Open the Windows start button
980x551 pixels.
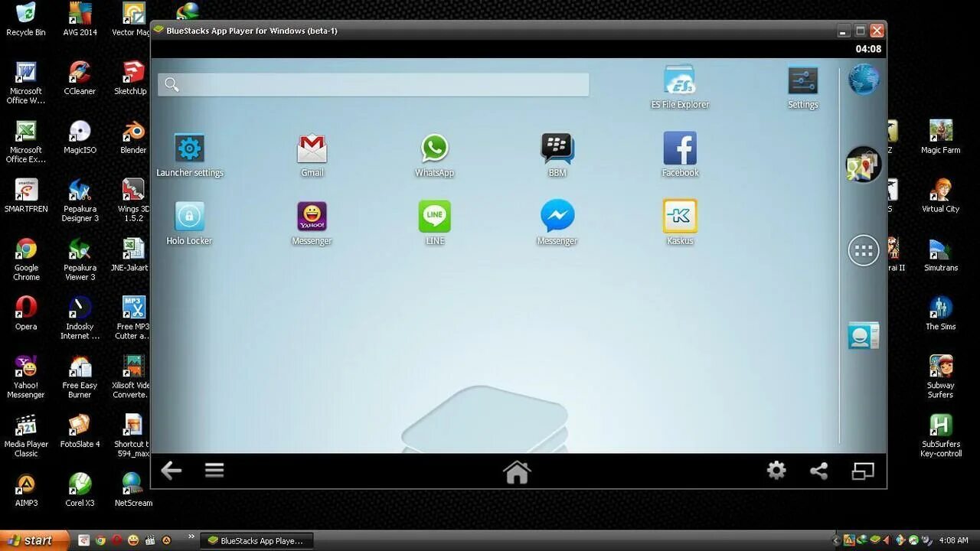tap(34, 540)
